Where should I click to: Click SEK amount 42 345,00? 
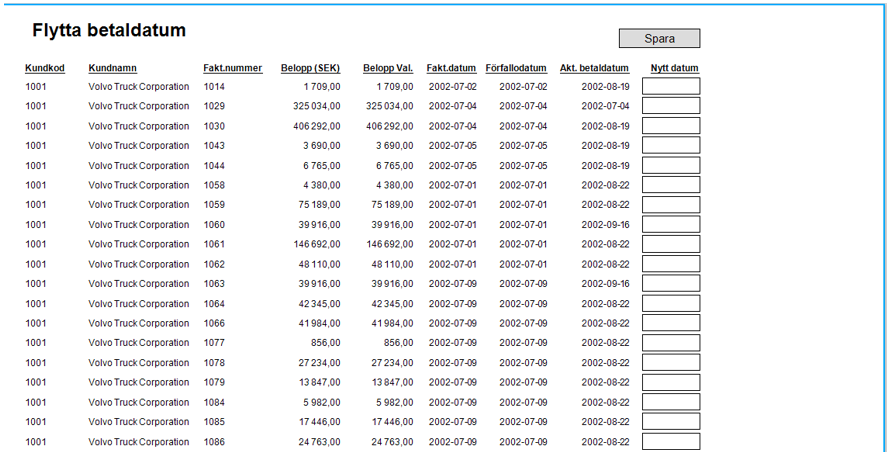point(320,304)
